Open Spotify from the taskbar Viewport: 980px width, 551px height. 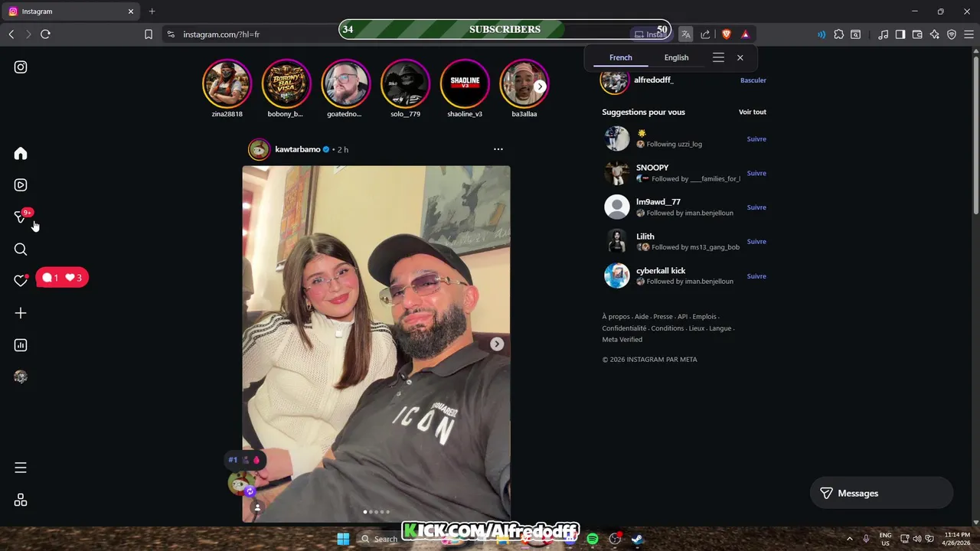coord(593,539)
